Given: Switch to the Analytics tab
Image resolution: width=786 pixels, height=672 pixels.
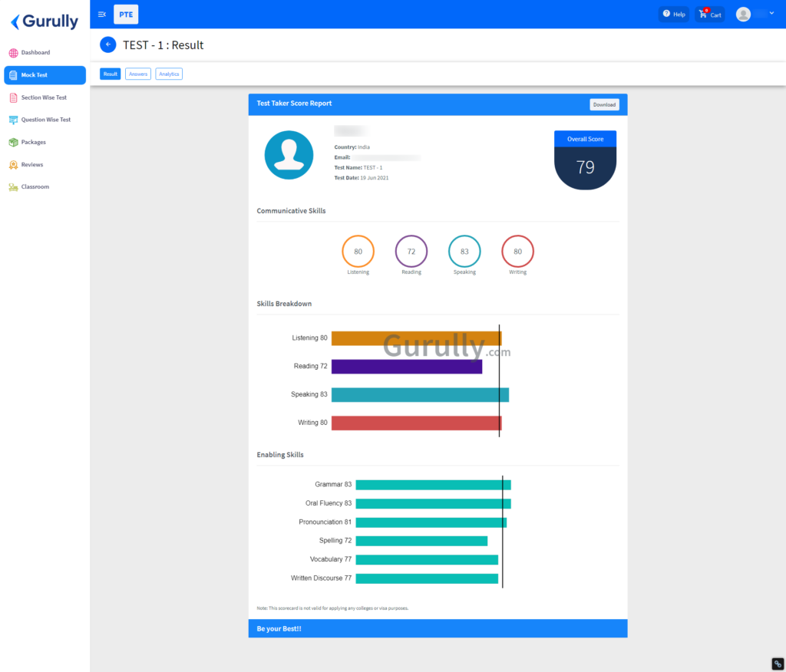Looking at the screenshot, I should click(x=169, y=74).
